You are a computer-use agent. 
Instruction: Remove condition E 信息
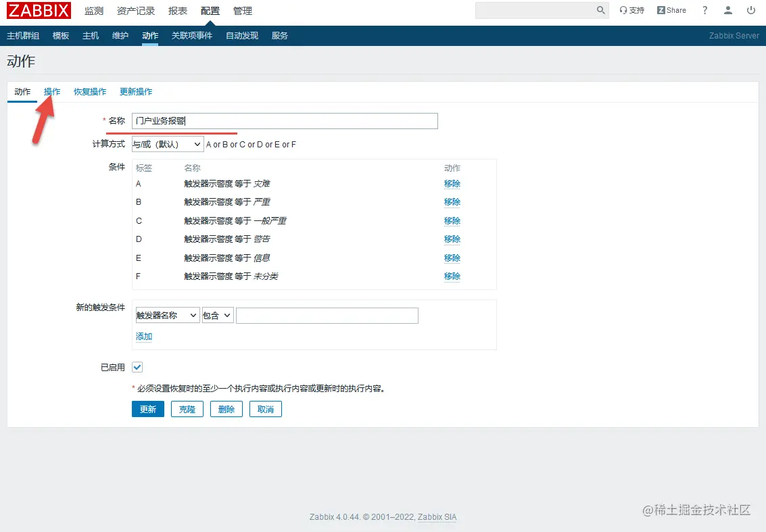[452, 258]
